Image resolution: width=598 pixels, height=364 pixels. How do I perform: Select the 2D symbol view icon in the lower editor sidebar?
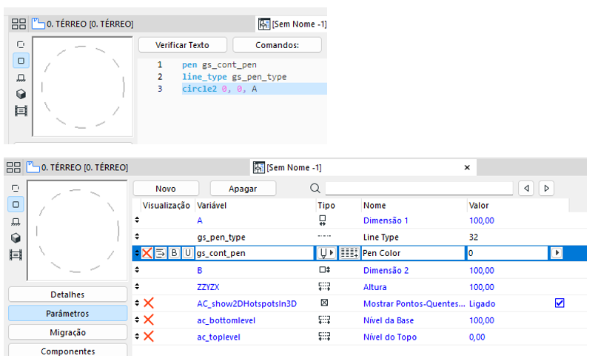16,204
